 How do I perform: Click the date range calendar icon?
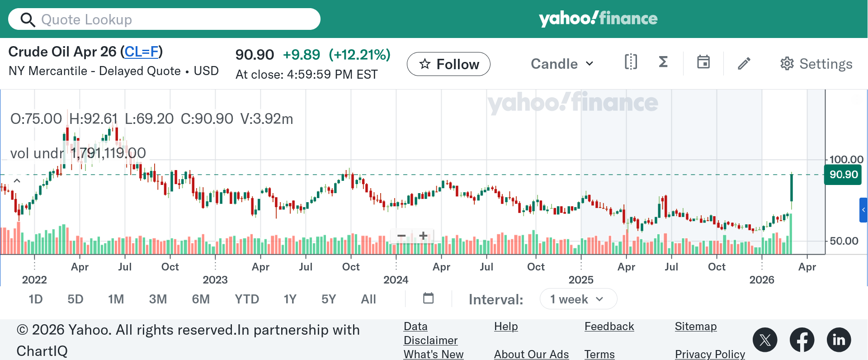coord(428,298)
